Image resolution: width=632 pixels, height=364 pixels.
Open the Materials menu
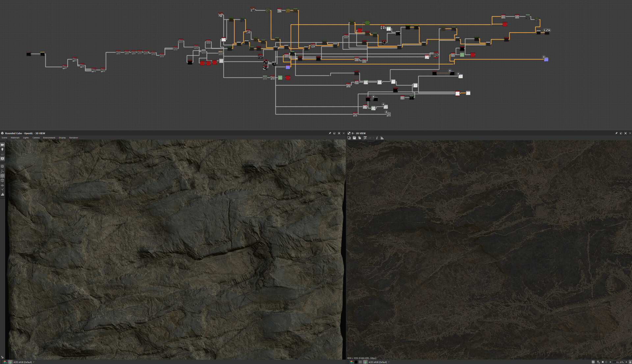click(15, 138)
